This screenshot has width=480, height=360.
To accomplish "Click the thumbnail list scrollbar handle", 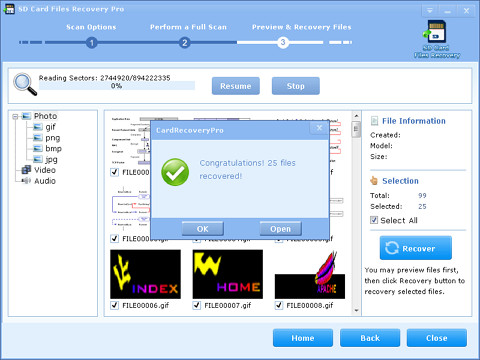I will pyautogui.click(x=356, y=129).
